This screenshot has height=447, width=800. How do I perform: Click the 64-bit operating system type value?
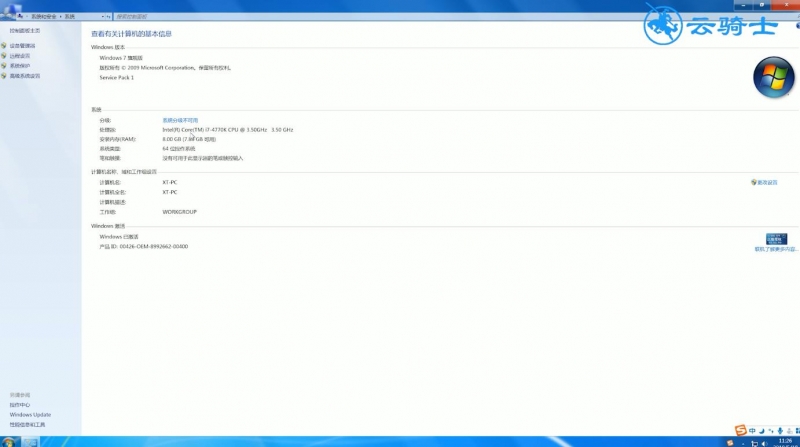pyautogui.click(x=179, y=149)
